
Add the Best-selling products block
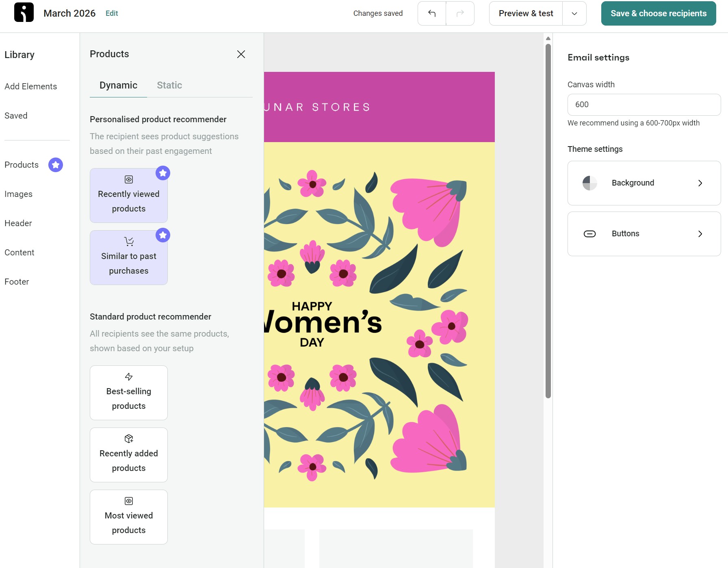[x=128, y=392]
